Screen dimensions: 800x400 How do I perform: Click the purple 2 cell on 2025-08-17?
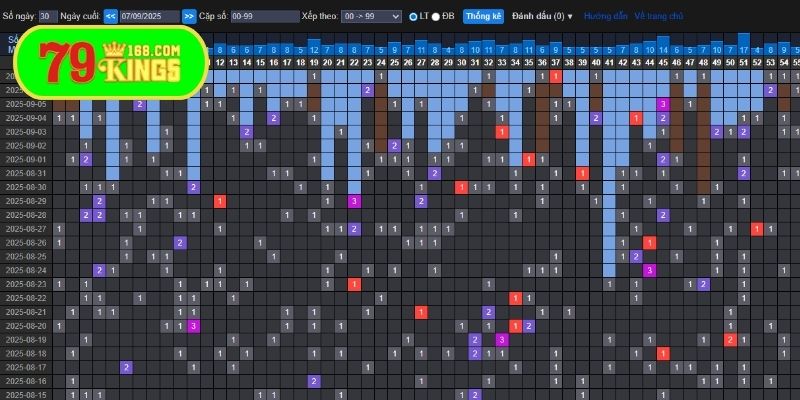pos(126,367)
